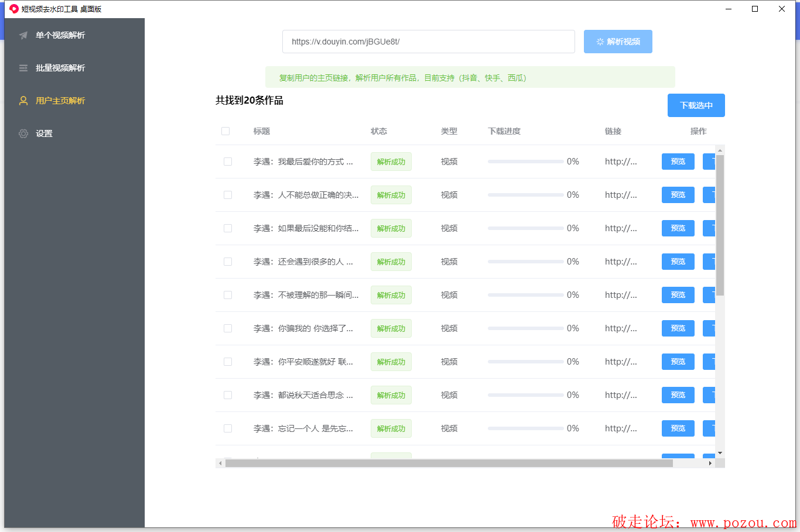Check the row 还会遇到很多的人
This screenshot has height=532, width=800.
(228, 262)
